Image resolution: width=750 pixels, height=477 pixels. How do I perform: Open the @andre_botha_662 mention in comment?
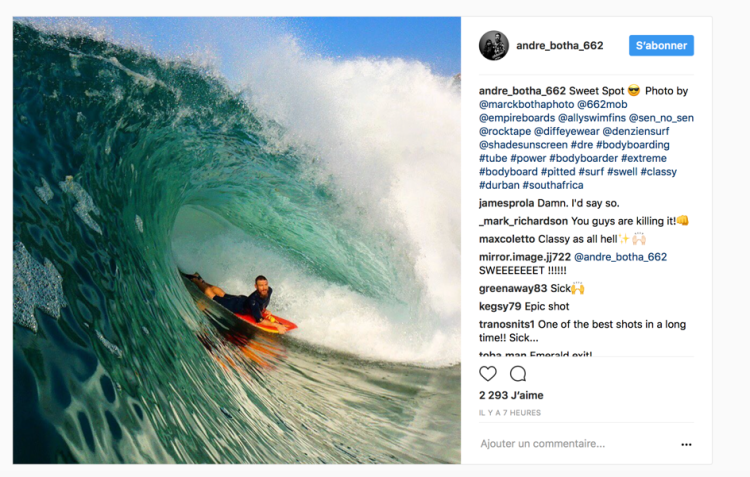[x=620, y=257]
